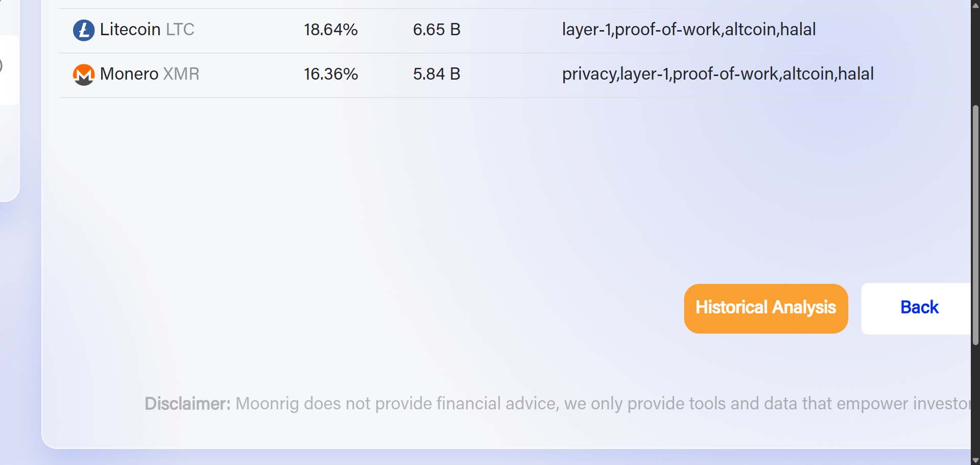This screenshot has height=465, width=980.
Task: Select the Litecoin LTC name
Action: click(147, 30)
